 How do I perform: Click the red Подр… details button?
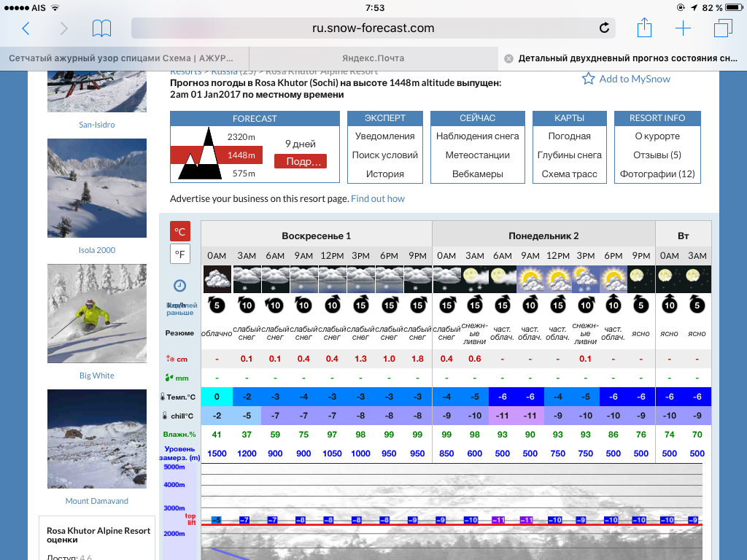tap(301, 161)
